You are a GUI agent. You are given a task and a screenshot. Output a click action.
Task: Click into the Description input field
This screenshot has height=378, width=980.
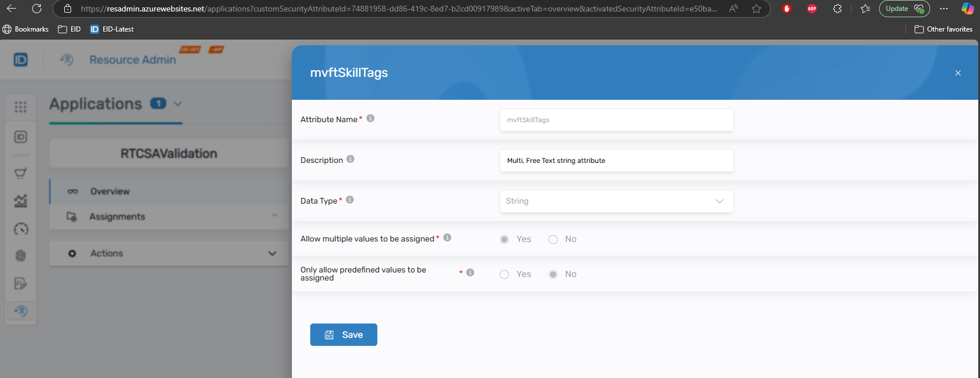pyautogui.click(x=616, y=161)
